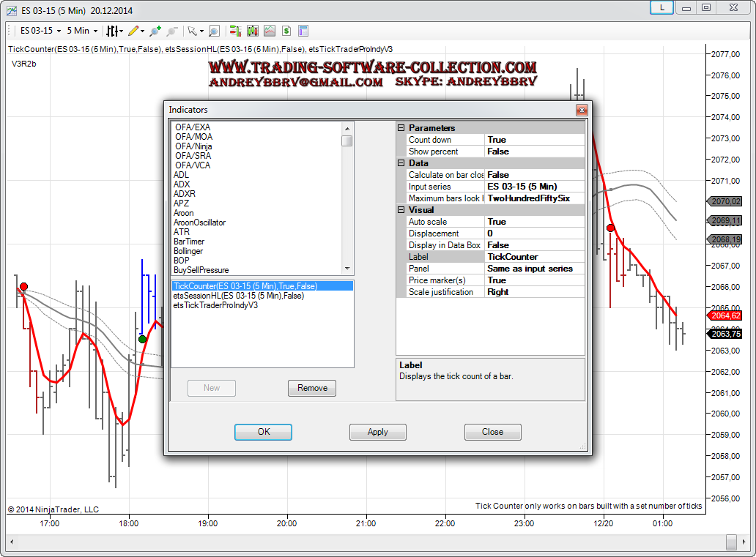Choose Bollinger from the indicator list
The height and width of the screenshot is (557, 756).
pos(189,251)
